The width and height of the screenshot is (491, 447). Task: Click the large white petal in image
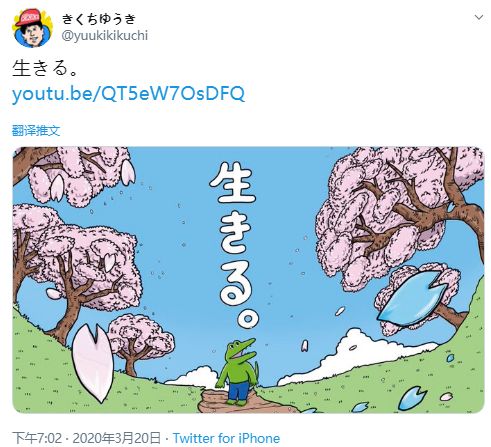click(x=93, y=363)
